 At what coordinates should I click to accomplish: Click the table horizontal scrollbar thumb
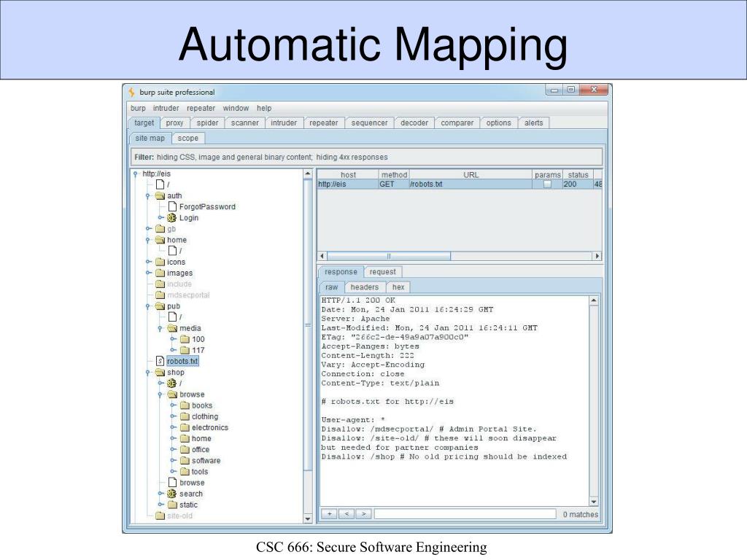point(389,256)
